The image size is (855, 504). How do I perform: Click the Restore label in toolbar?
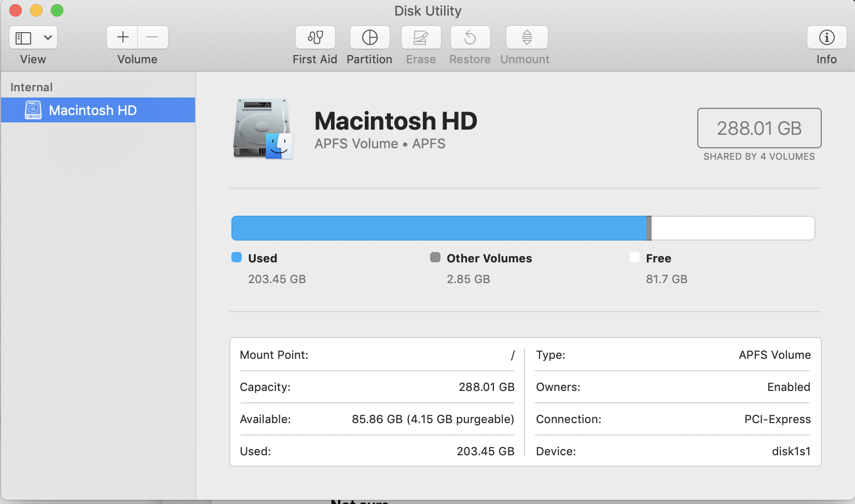(470, 60)
